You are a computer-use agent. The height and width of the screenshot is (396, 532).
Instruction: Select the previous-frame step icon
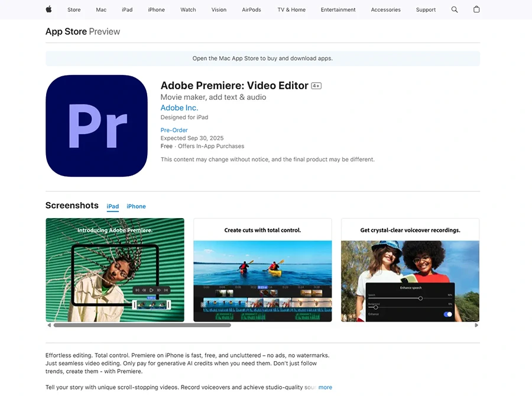tap(144, 290)
